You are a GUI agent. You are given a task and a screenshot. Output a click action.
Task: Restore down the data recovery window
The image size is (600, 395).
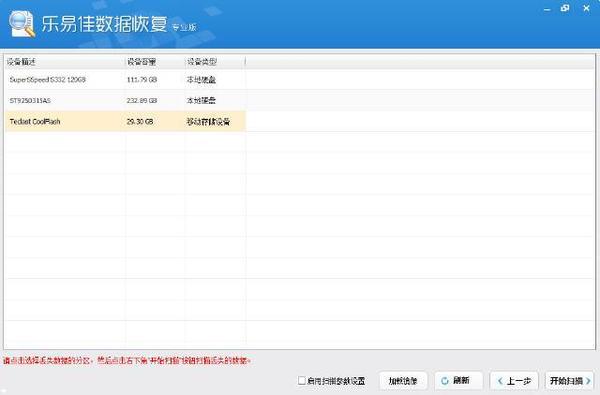pos(565,8)
